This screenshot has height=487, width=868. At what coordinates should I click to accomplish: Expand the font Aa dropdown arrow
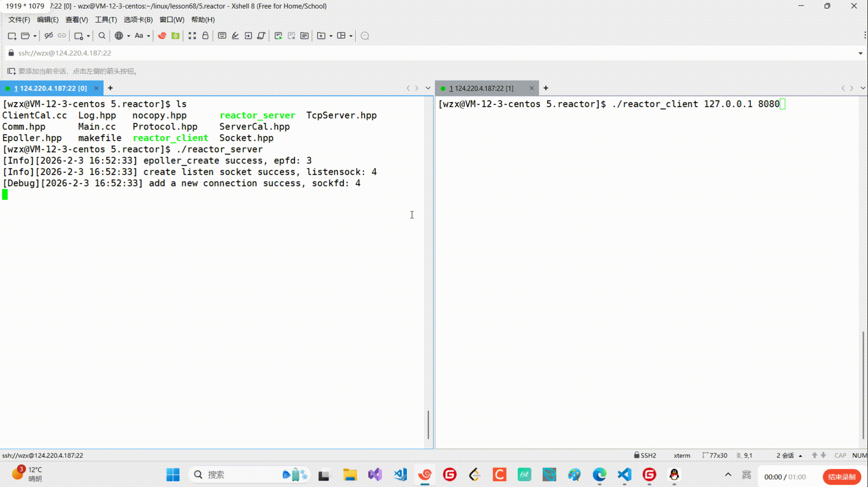tap(148, 36)
